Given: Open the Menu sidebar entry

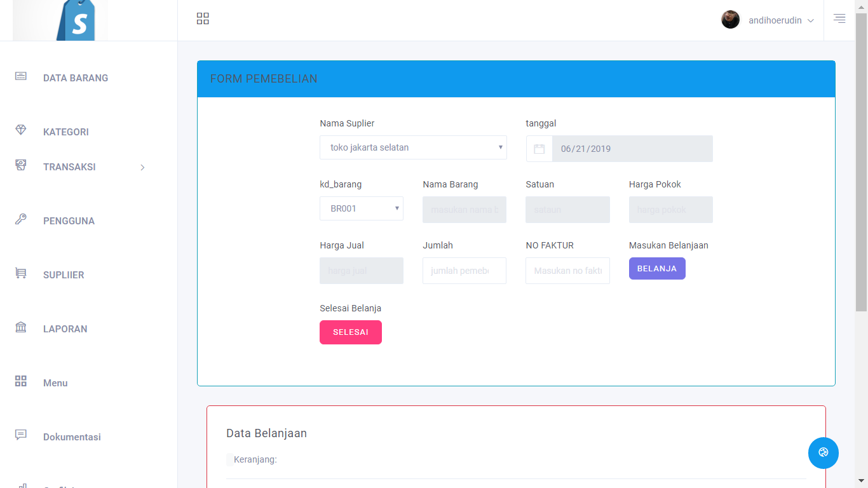Looking at the screenshot, I should click(x=55, y=383).
